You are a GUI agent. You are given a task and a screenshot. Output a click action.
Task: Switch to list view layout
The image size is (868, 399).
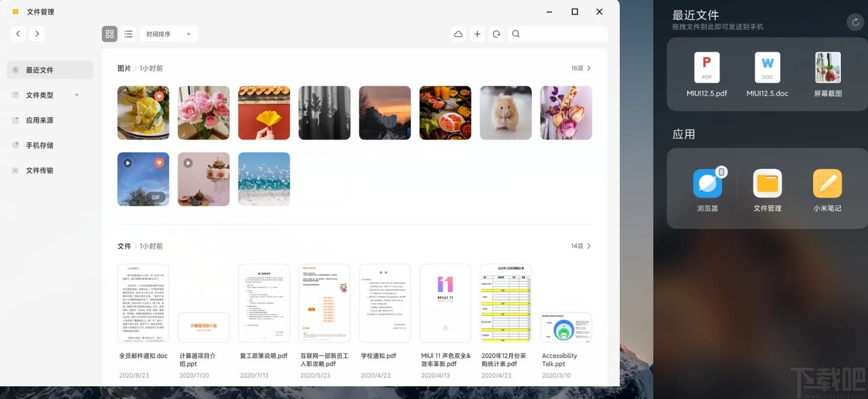(x=128, y=34)
